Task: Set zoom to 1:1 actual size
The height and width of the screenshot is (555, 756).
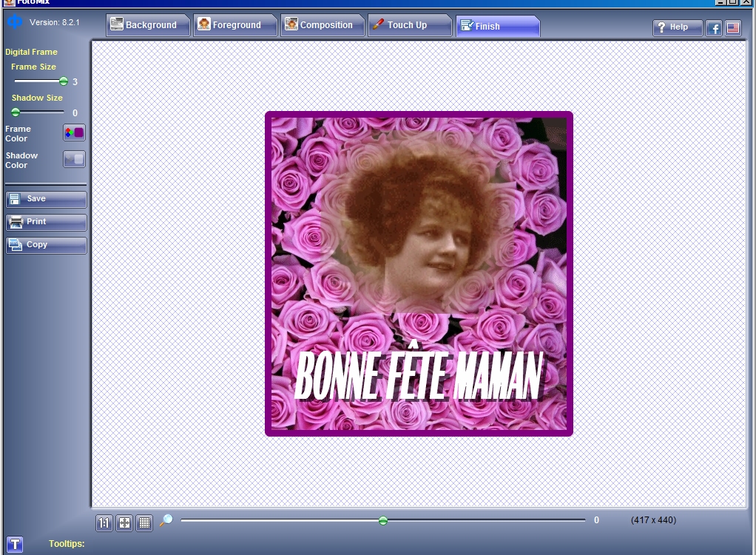Action: 104,522
